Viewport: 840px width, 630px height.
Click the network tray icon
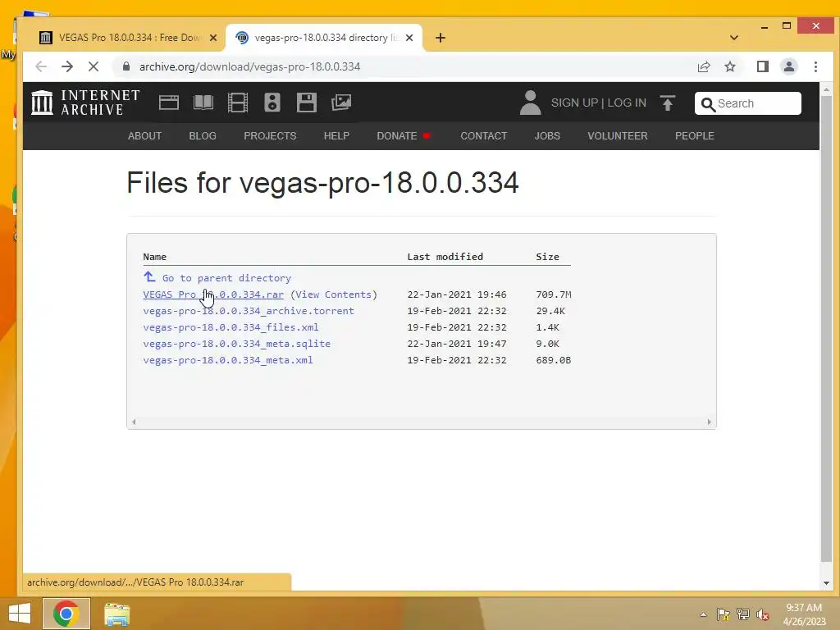743,614
